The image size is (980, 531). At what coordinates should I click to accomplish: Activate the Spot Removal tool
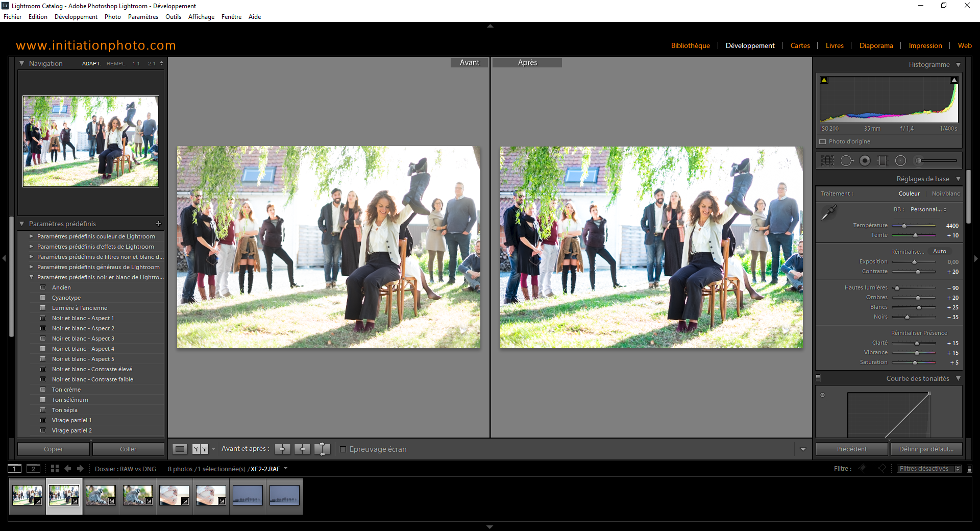[x=846, y=161]
